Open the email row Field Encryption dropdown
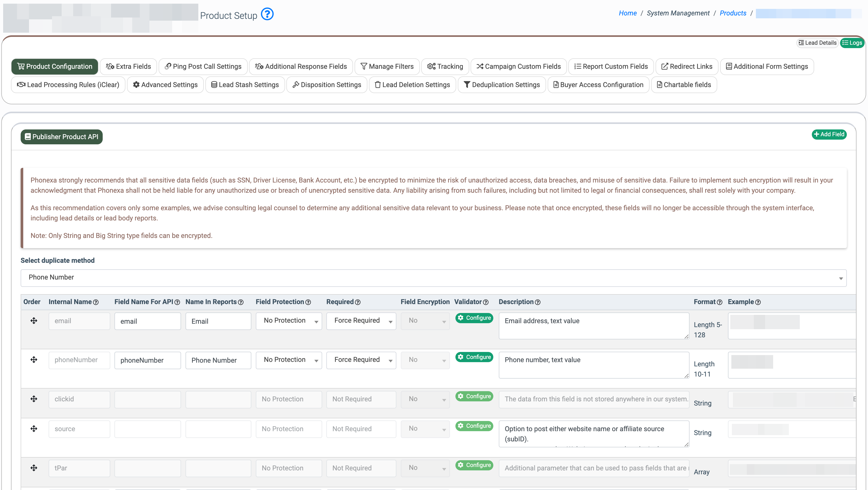The width and height of the screenshot is (868, 490). coord(425,321)
